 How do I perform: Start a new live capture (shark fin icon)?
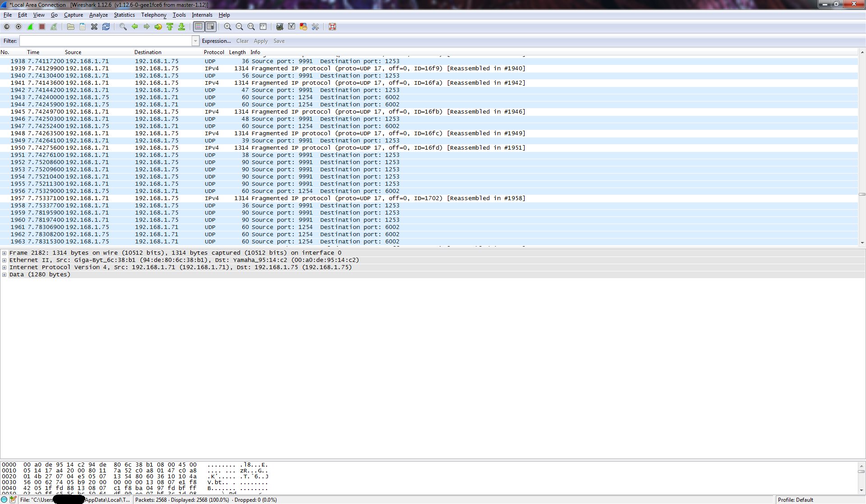point(30,27)
